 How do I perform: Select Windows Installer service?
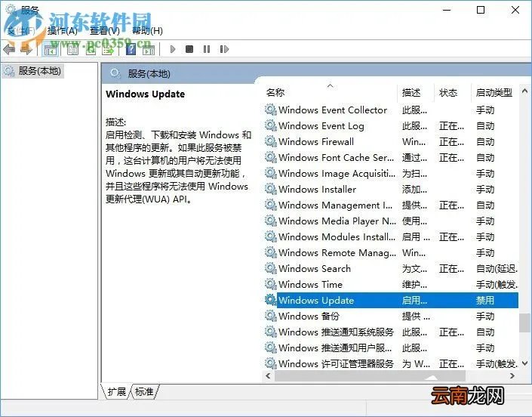pyautogui.click(x=391, y=189)
